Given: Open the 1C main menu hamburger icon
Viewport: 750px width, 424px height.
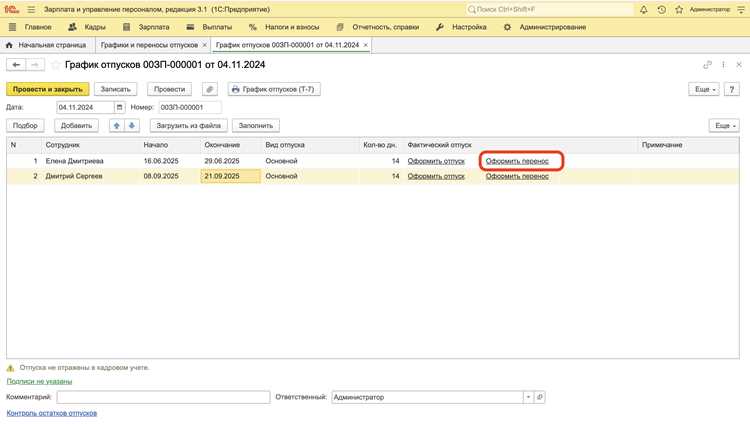Looking at the screenshot, I should point(31,10).
